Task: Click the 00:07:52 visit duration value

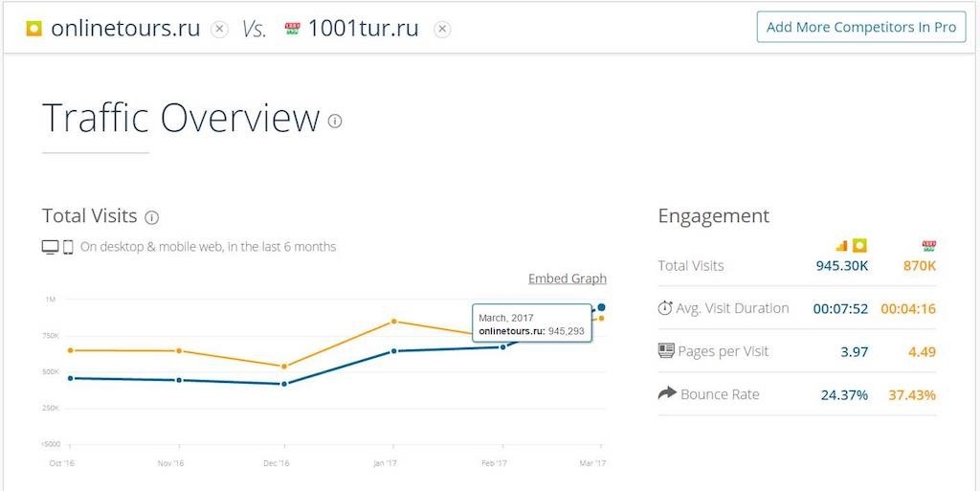Action: click(840, 308)
